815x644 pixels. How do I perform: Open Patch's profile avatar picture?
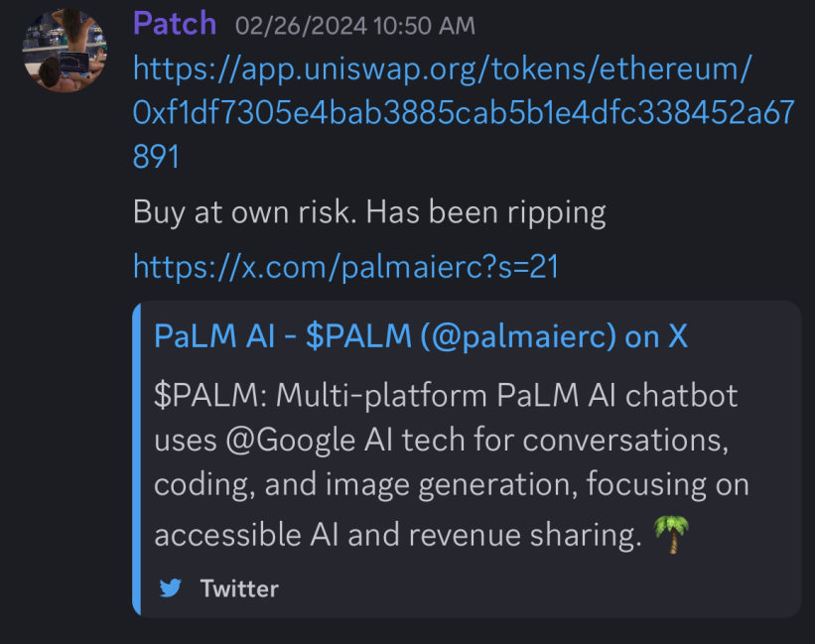(65, 51)
